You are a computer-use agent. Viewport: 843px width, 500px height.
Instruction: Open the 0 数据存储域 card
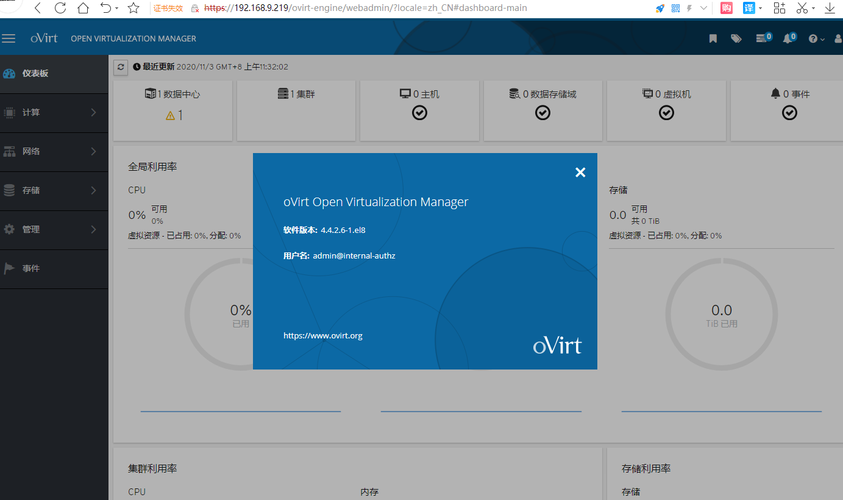click(543, 111)
